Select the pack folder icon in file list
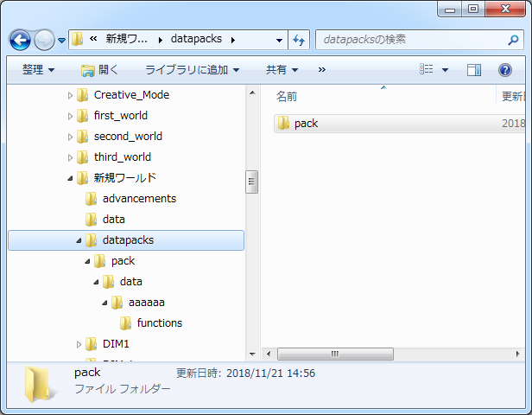 (x=282, y=124)
